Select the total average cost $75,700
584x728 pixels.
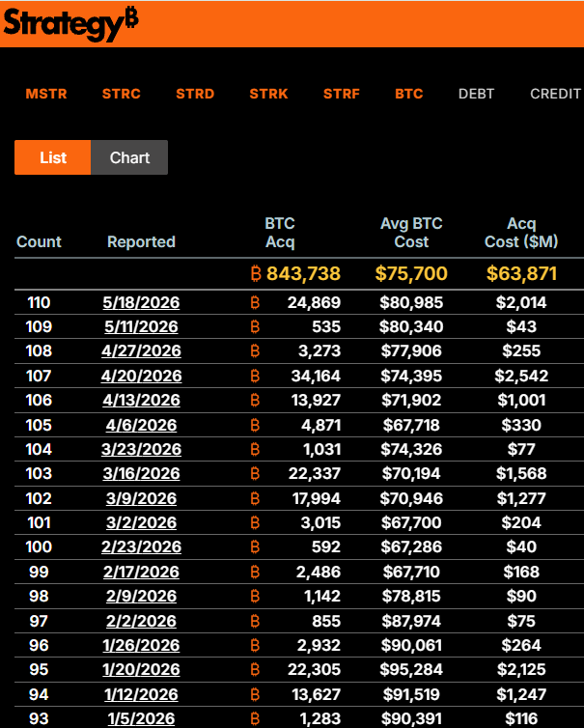(411, 273)
